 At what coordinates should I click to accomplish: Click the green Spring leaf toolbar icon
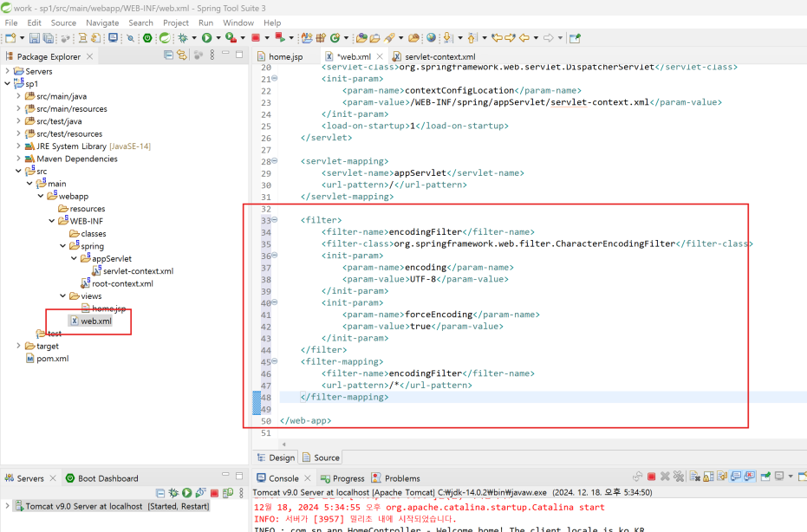[165, 38]
